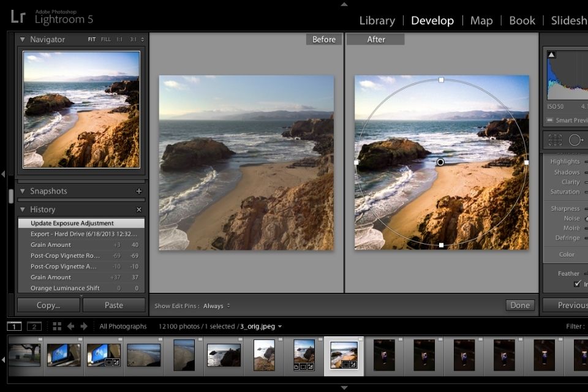Click All Photographs source label
The image size is (588, 392).
pyautogui.click(x=123, y=326)
